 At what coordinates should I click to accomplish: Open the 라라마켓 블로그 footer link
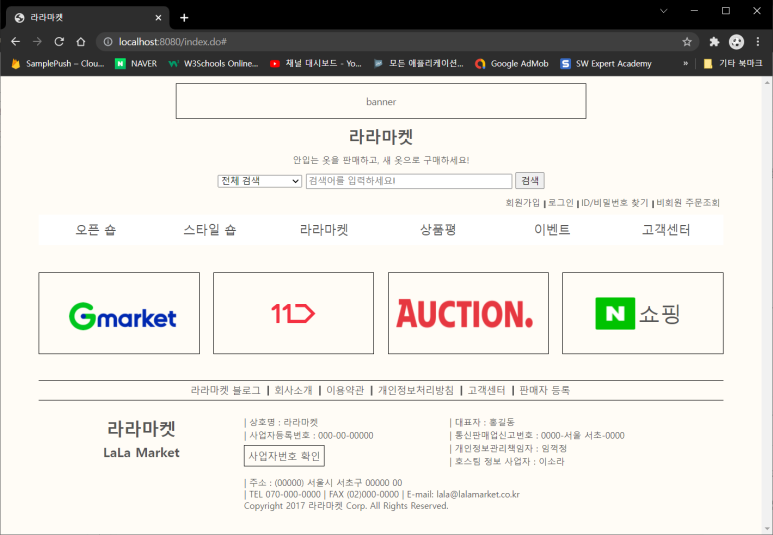(x=226, y=391)
